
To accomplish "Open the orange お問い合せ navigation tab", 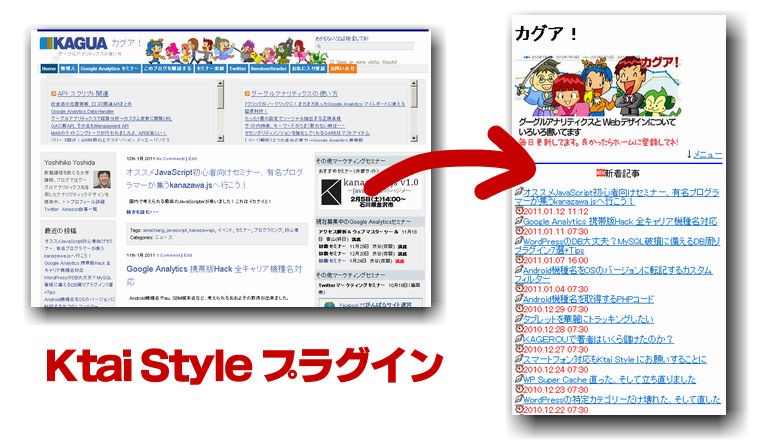I will point(342,69).
